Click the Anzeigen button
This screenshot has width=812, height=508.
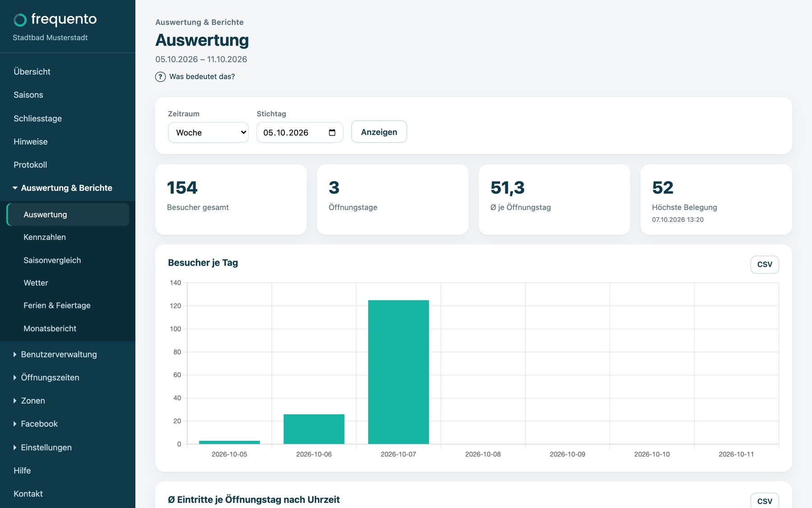379,132
